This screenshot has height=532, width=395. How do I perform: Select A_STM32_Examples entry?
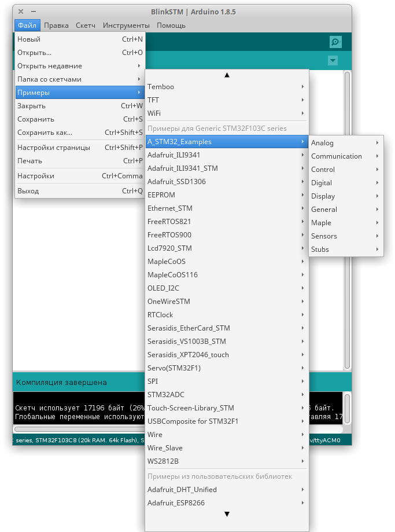point(227,141)
